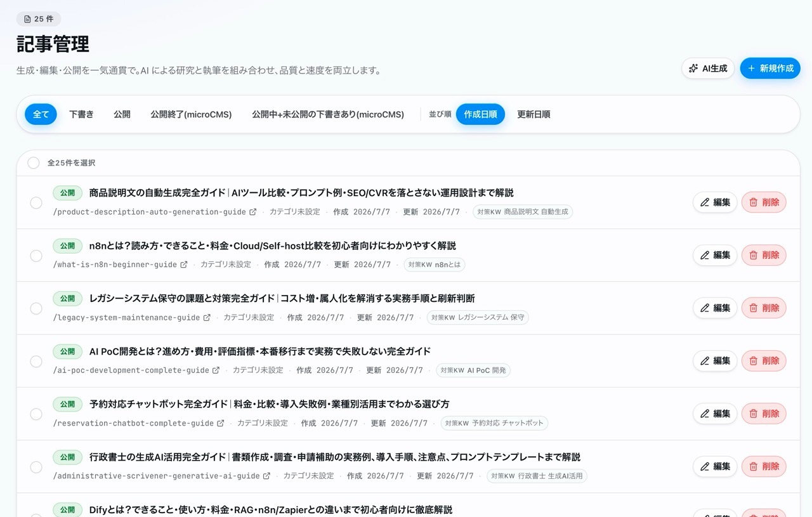Delete the 商品説明文の自動生成完全ガイド article
Viewport: 812px width, 517px height.
[764, 202]
